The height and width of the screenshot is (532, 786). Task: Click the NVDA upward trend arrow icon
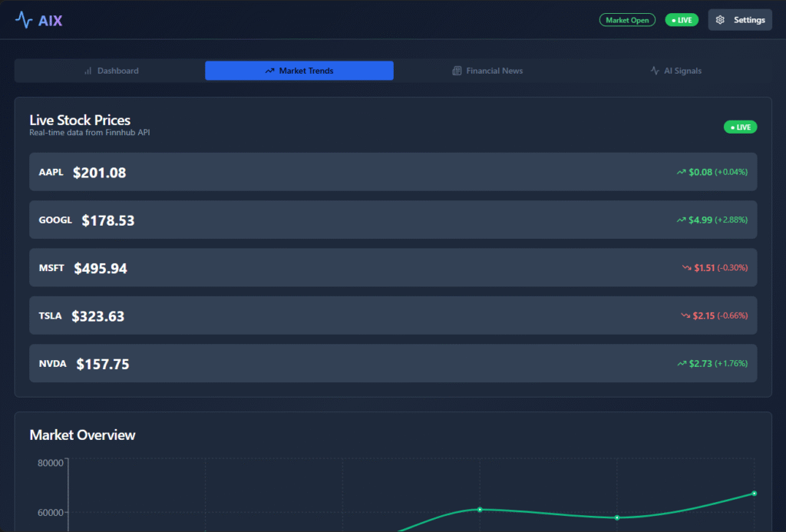coord(682,364)
